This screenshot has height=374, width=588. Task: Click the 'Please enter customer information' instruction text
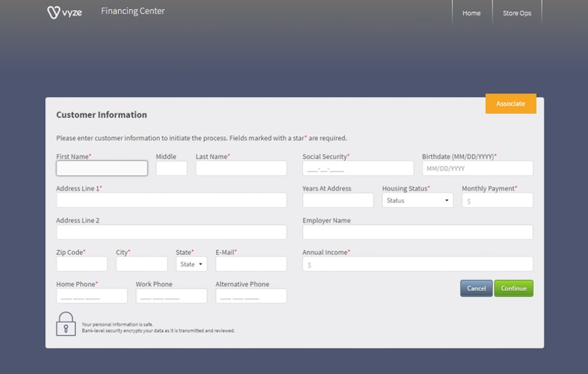[202, 138]
